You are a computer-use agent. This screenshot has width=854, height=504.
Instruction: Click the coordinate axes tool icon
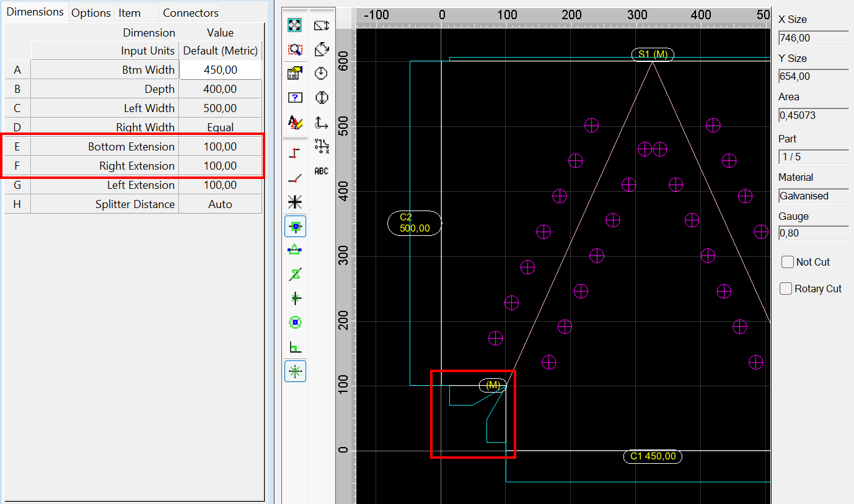point(322,123)
